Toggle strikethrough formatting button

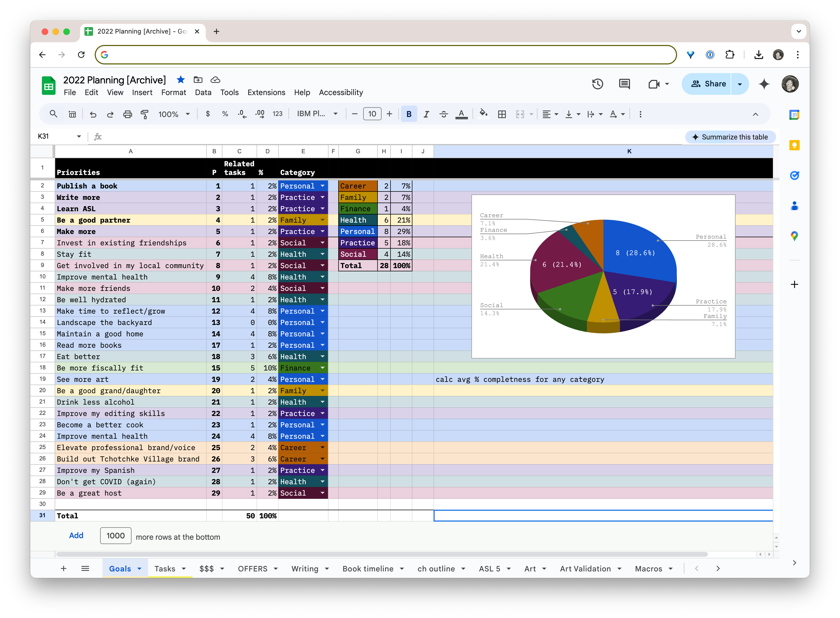(444, 114)
